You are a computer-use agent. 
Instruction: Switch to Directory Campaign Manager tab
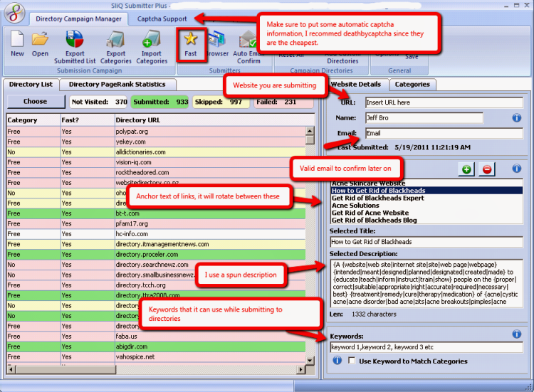(78, 19)
